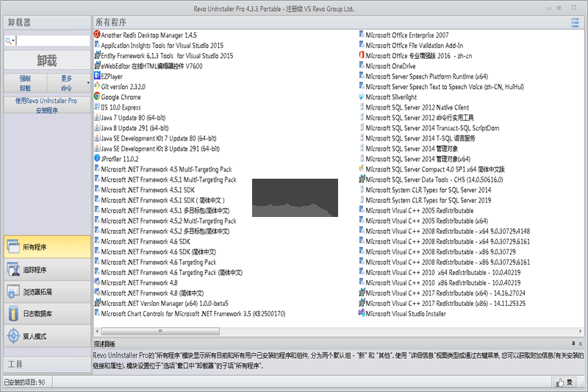The height and width of the screenshot is (392, 588).
Task: Click the SQL Server Compact 4.0 icon
Action: (x=362, y=169)
